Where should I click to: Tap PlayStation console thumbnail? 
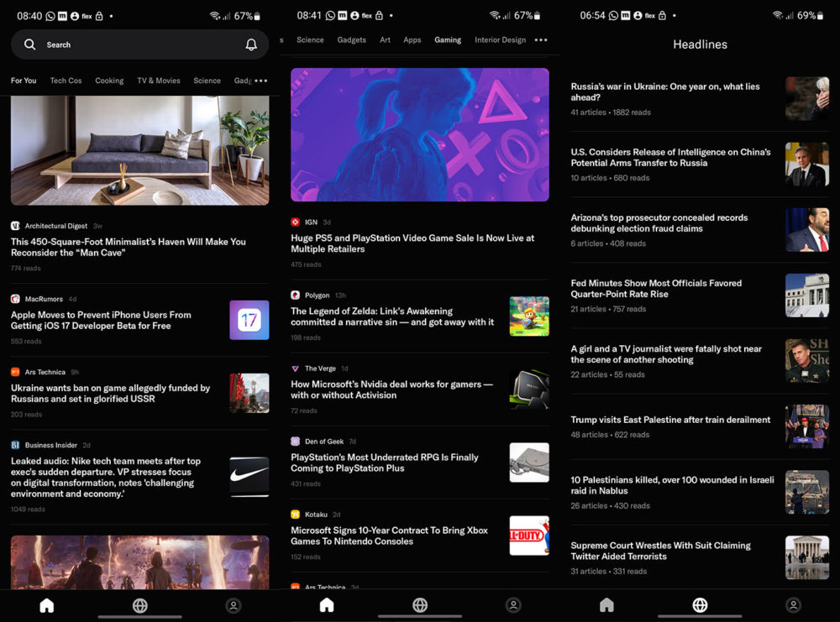[x=529, y=463]
